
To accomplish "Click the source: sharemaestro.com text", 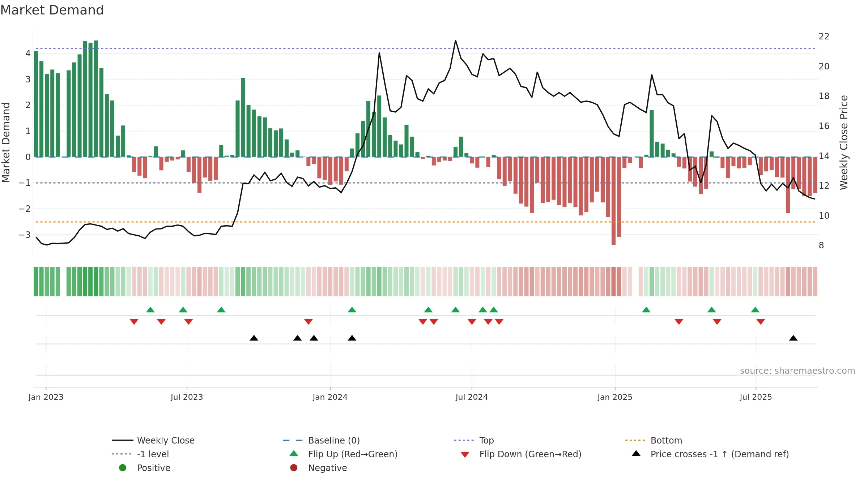I will (797, 371).
